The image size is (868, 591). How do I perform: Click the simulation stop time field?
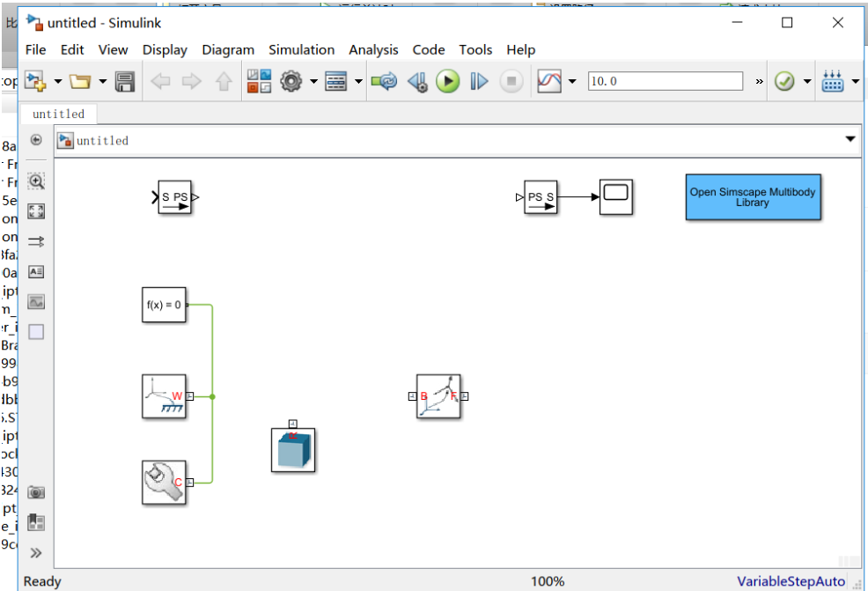click(x=666, y=81)
